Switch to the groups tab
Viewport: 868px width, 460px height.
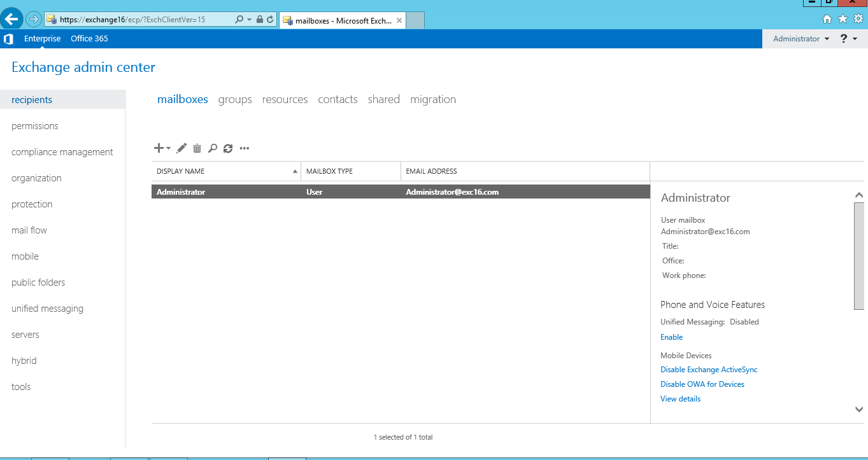(235, 99)
